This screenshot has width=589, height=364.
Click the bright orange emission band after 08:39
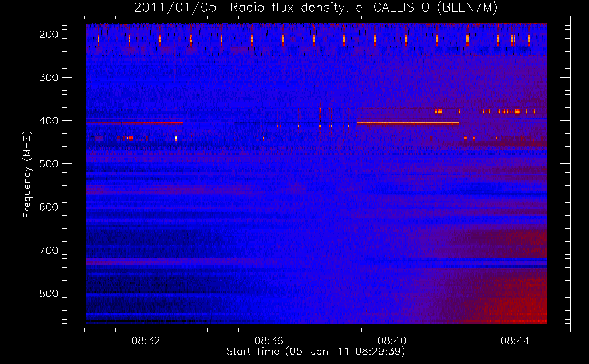(408, 123)
